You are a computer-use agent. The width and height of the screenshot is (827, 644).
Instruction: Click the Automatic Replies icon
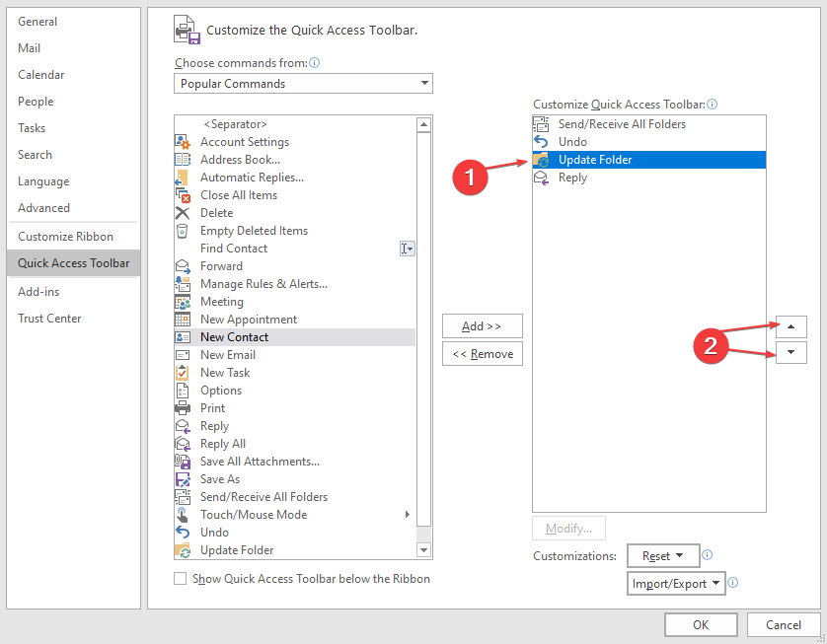(183, 178)
